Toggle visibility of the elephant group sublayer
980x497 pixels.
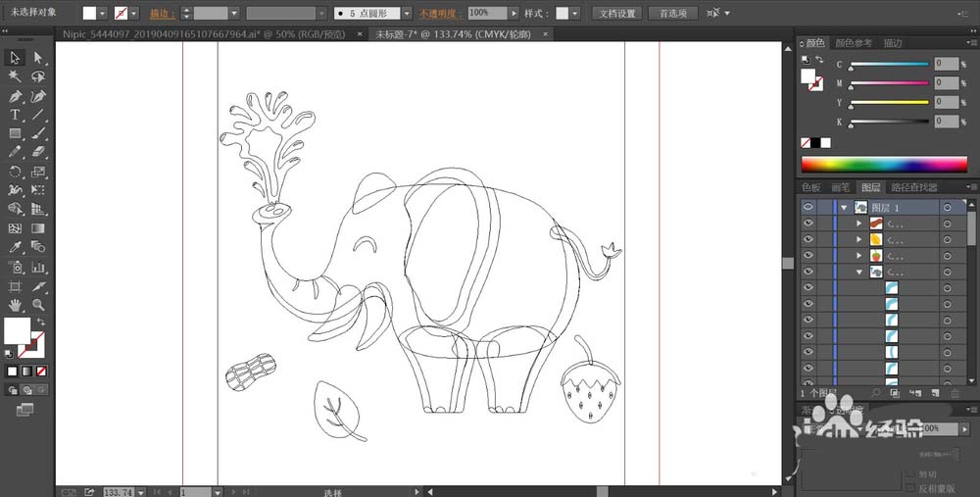808,272
